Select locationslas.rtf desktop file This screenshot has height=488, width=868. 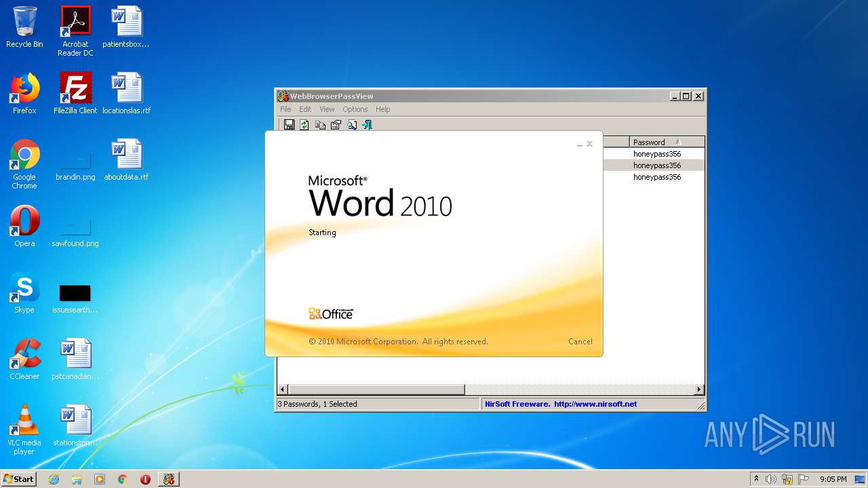(126, 94)
